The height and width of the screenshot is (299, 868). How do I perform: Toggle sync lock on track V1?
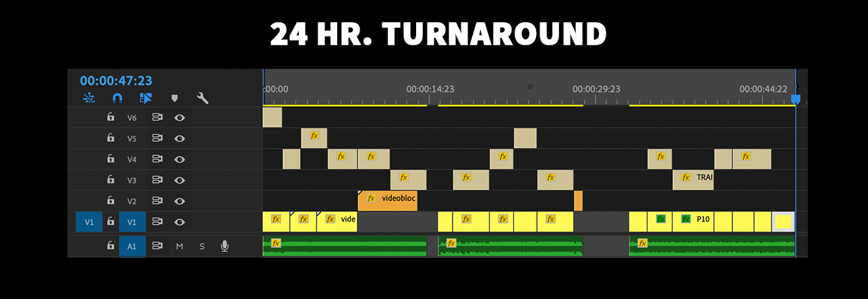pyautogui.click(x=157, y=221)
